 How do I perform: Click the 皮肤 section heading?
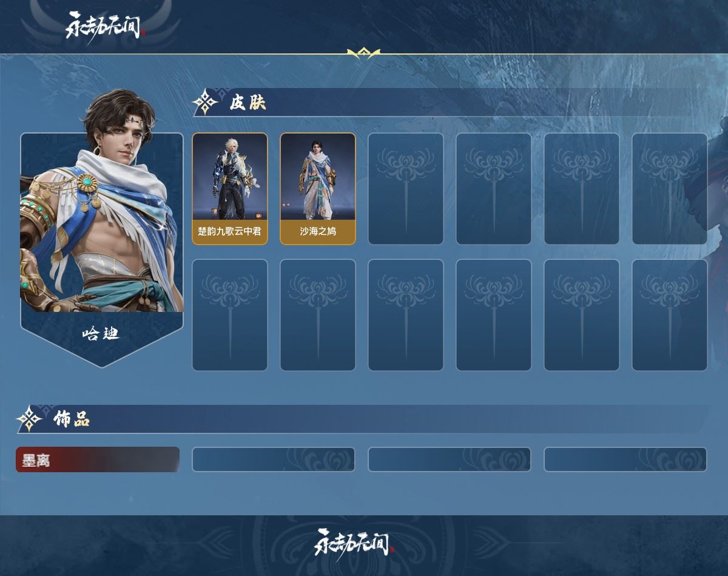(248, 103)
